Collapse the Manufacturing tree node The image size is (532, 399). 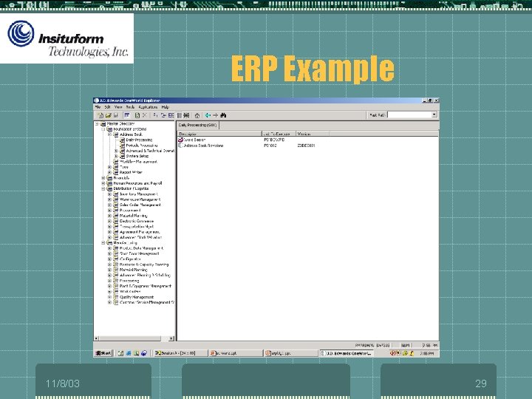click(x=103, y=243)
